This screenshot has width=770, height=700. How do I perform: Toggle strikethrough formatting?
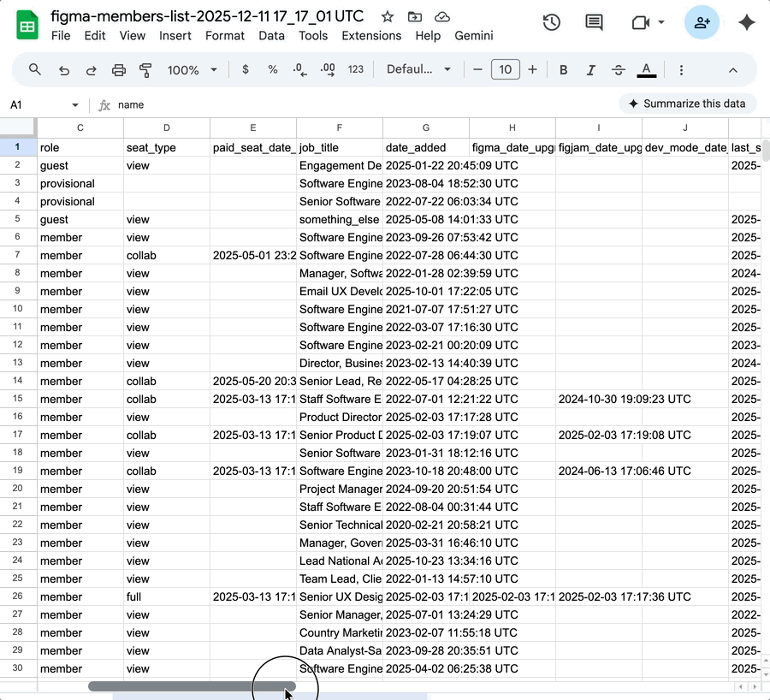(x=619, y=70)
